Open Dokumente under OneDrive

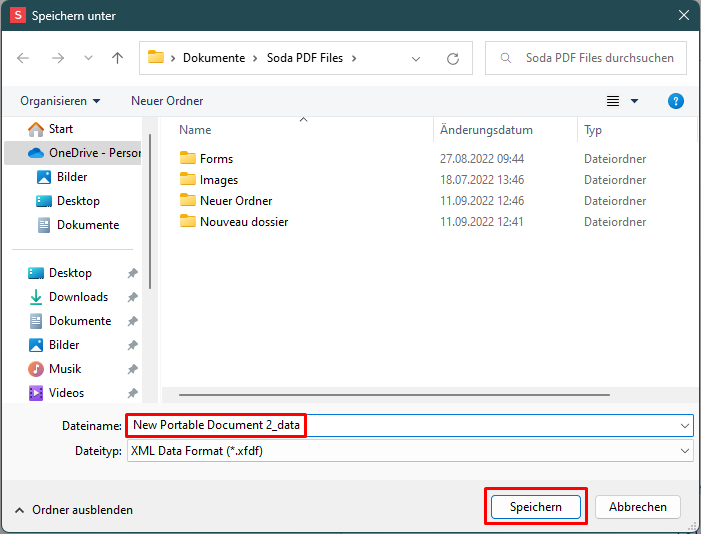88,225
